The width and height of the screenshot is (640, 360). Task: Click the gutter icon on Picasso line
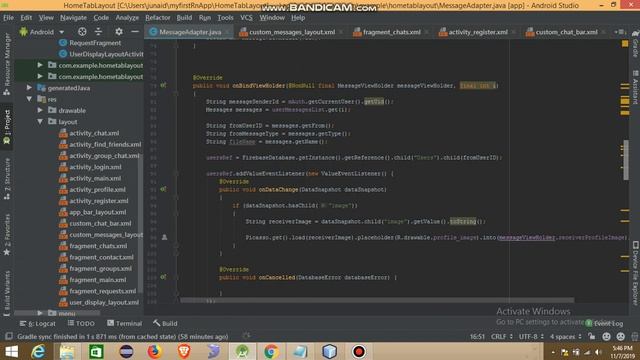tap(164, 237)
